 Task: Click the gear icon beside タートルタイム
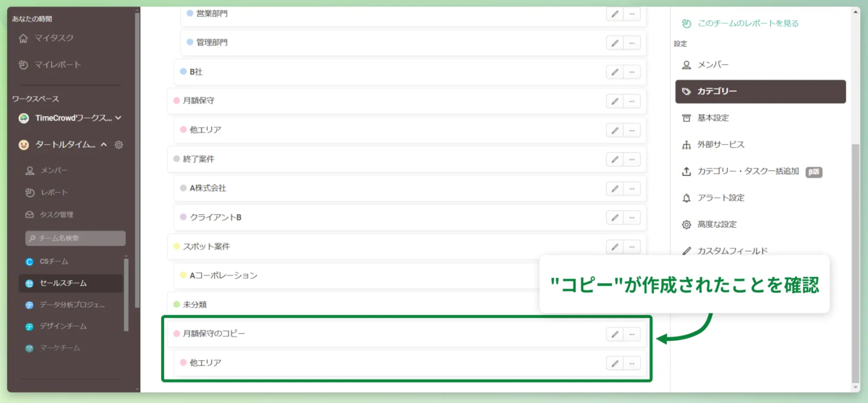coord(119,145)
